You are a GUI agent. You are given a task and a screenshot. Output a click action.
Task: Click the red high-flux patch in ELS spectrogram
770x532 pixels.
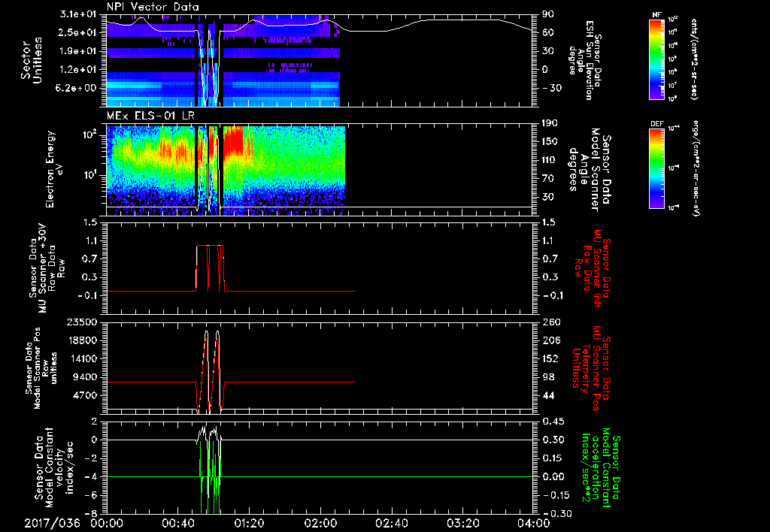tap(233, 141)
